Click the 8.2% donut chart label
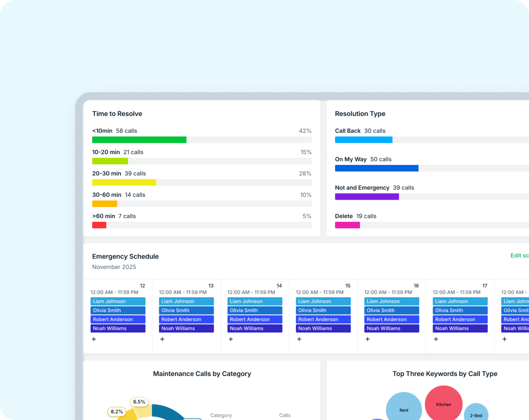 tap(117, 411)
